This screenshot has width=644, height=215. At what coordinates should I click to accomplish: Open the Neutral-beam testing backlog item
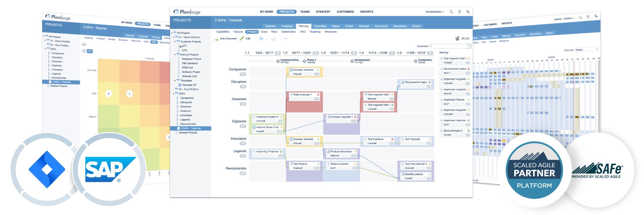point(455,71)
